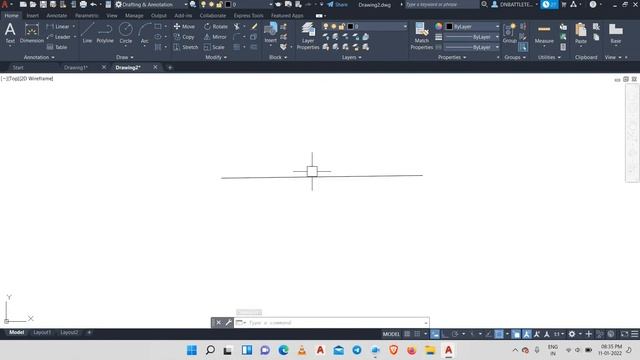Viewport: 640px width, 360px height.
Task: Use the Scale command
Action: click(x=214, y=47)
